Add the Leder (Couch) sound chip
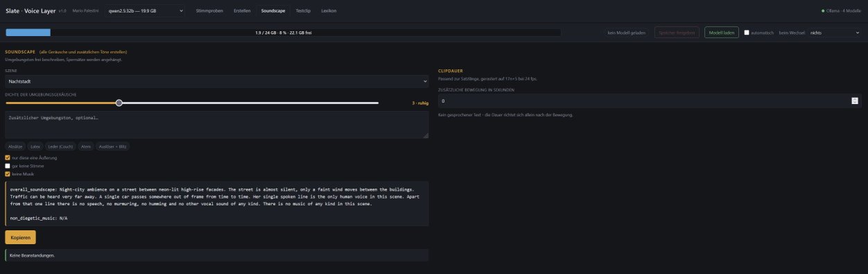 60,146
